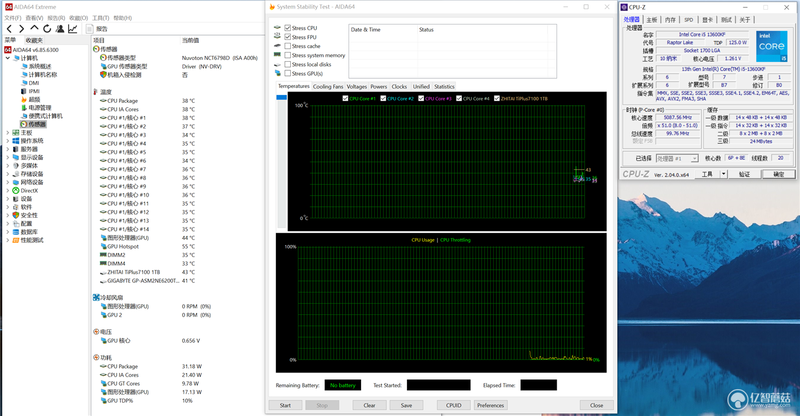Collapse the 计算机 tree branch
800x416 pixels.
tap(8, 58)
